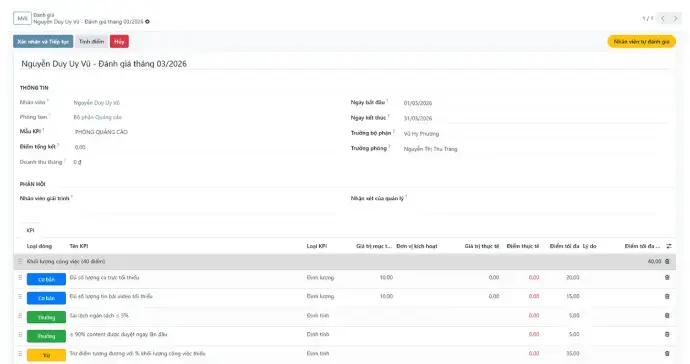The image size is (690, 364).
Task: Grab the drag handle of the tin bài video row
Action: point(20,297)
